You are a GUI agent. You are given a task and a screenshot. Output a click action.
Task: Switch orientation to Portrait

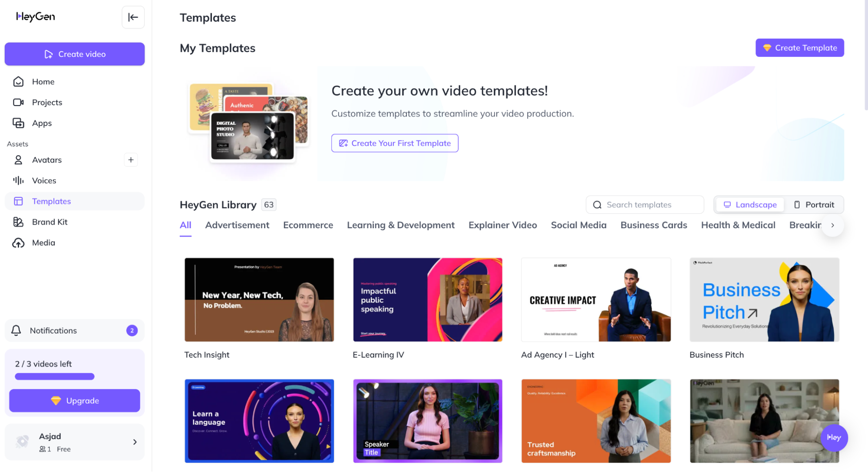coord(815,204)
